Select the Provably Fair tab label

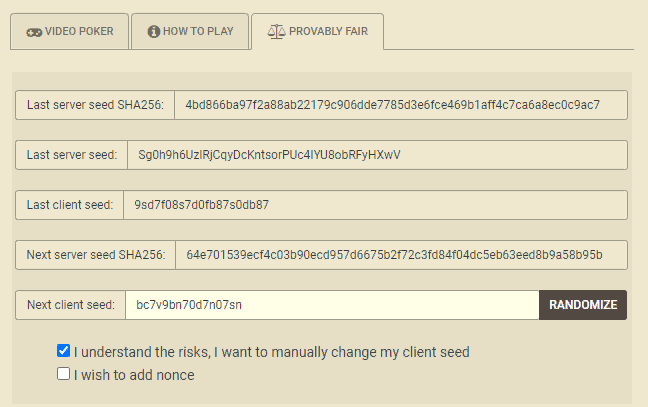329,32
